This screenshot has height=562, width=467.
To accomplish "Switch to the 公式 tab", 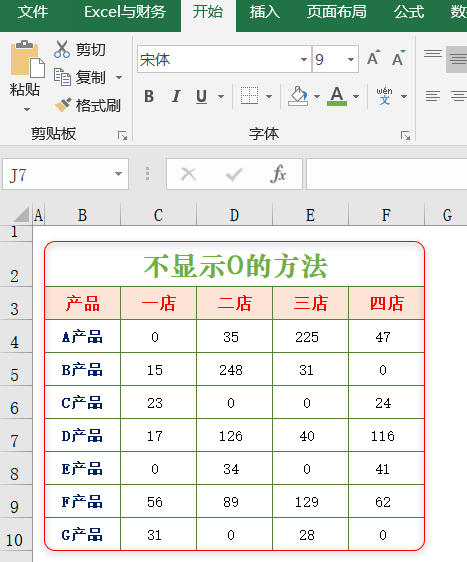I will pyautogui.click(x=409, y=12).
